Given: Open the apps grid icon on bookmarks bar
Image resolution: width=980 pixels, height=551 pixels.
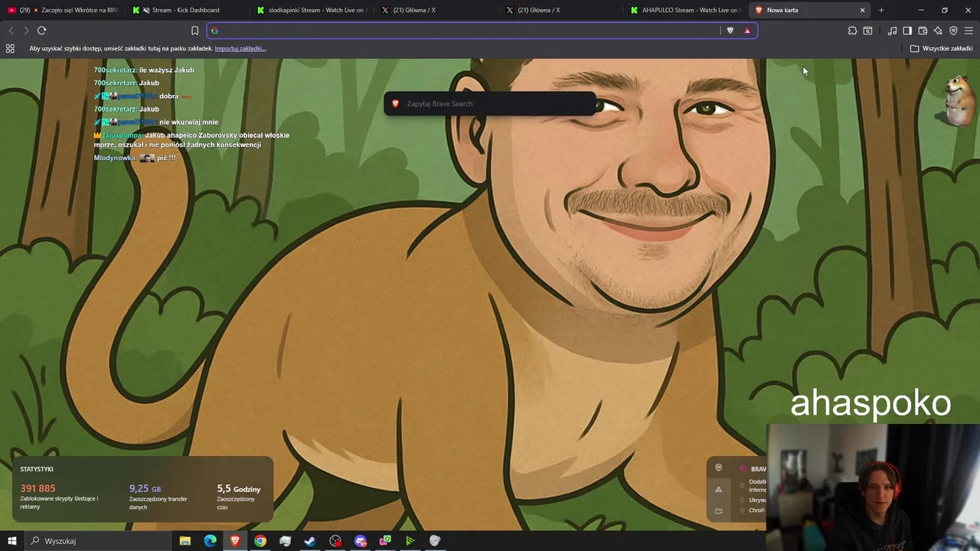Looking at the screenshot, I should (10, 48).
